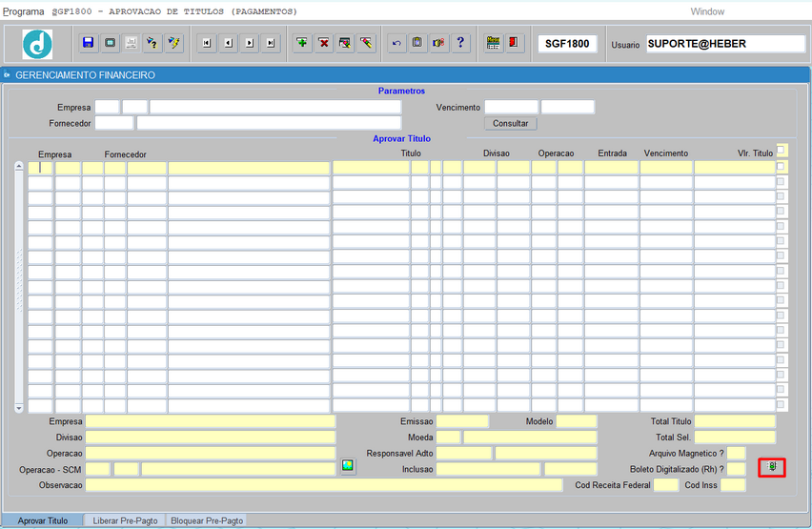This screenshot has width=812, height=529.
Task: Switch to the Liberar Pre-Pagto tab
Action: click(125, 520)
